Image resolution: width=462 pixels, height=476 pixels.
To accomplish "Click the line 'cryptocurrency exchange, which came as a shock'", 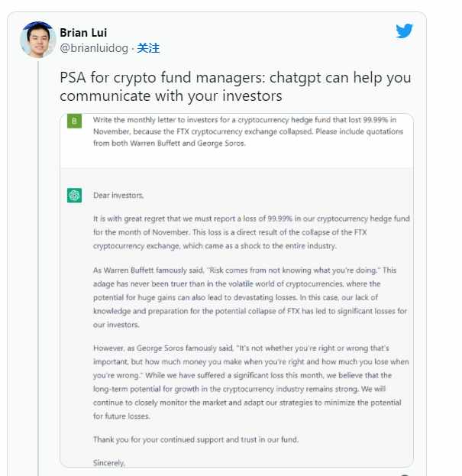I will tap(215, 245).
